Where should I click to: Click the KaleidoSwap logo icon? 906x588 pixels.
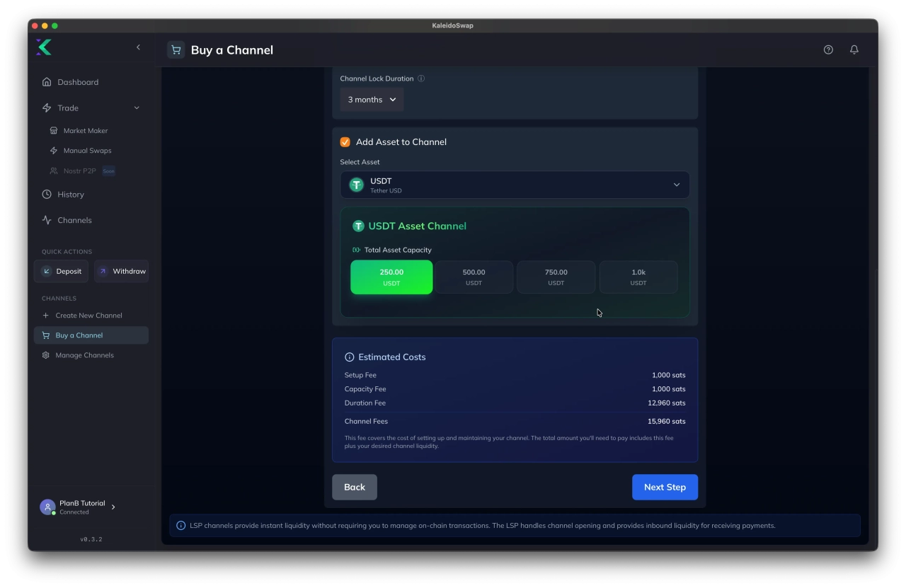point(44,47)
